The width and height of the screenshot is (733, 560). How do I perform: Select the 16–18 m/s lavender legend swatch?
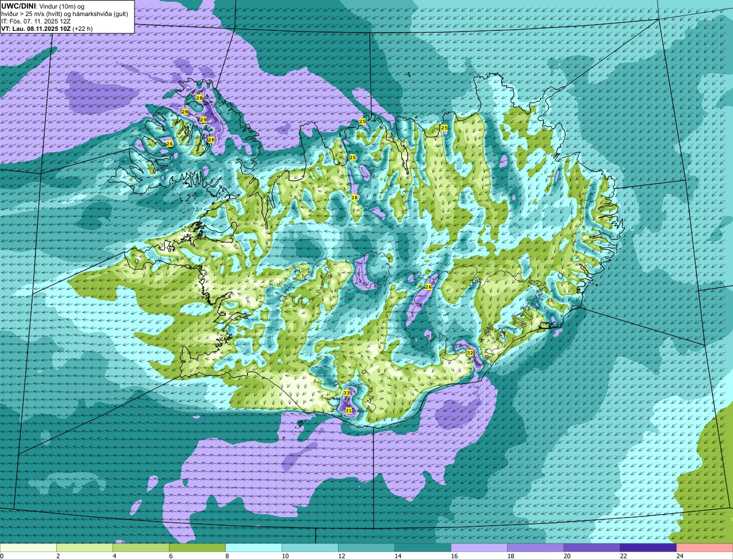tap(479, 547)
